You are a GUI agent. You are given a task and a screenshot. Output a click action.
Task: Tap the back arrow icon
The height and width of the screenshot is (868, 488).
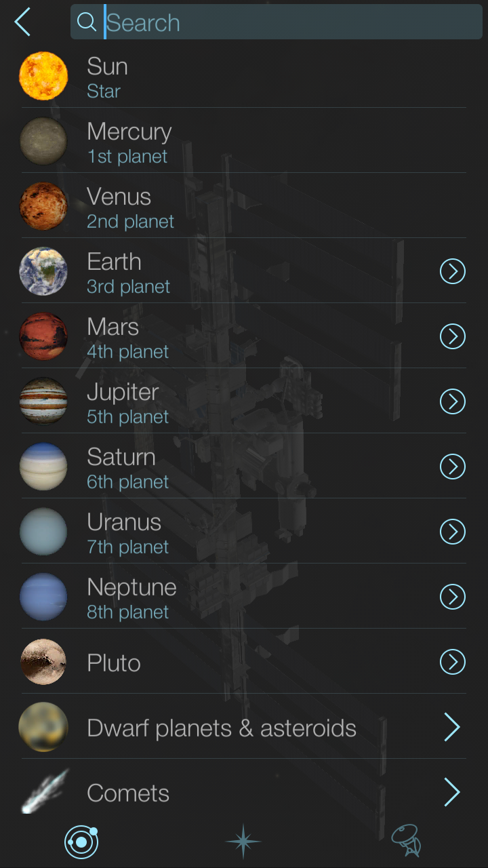coord(23,22)
